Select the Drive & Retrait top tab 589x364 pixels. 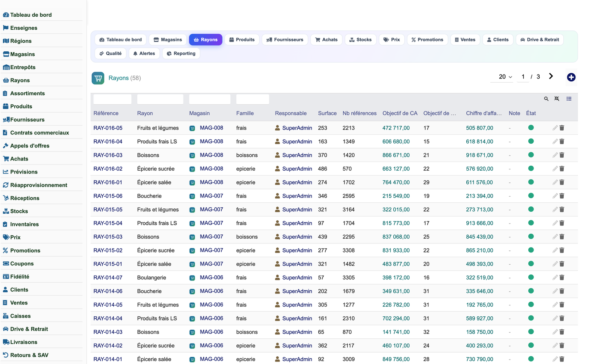pos(540,39)
